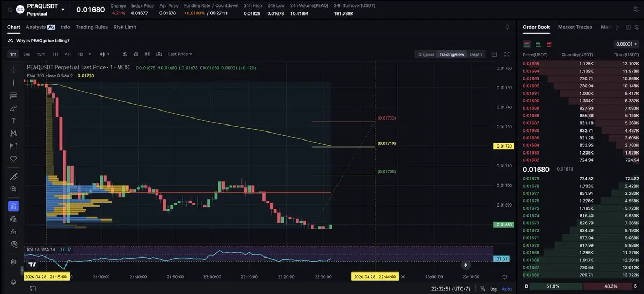Screen dimensions: 644x294
Task: Select the pattern drawing tool
Action: (13, 133)
